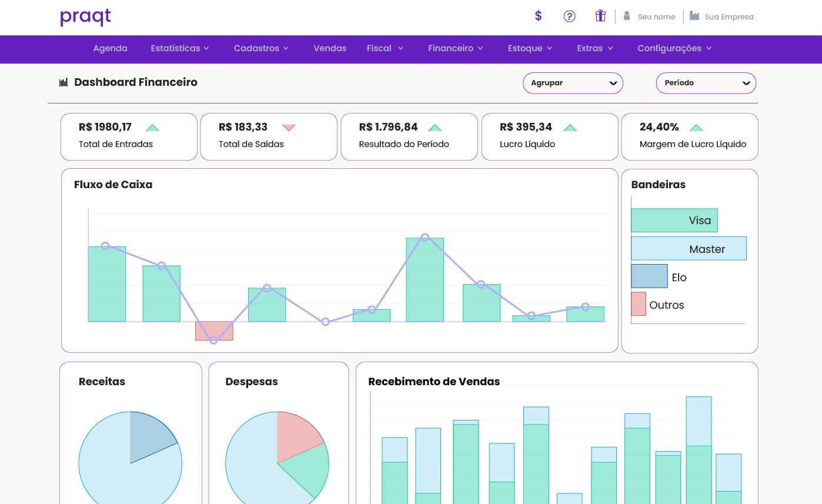Click the Dashboard Financeiro heading

point(136,82)
